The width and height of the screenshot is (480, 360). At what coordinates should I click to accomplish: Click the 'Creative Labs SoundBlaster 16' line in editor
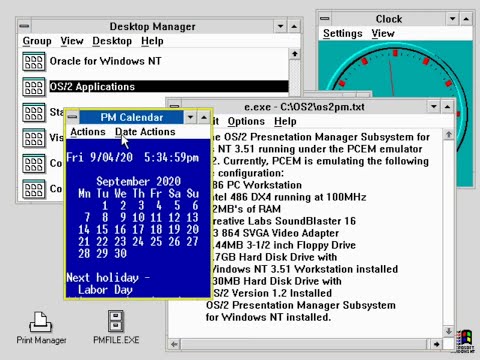click(x=284, y=221)
